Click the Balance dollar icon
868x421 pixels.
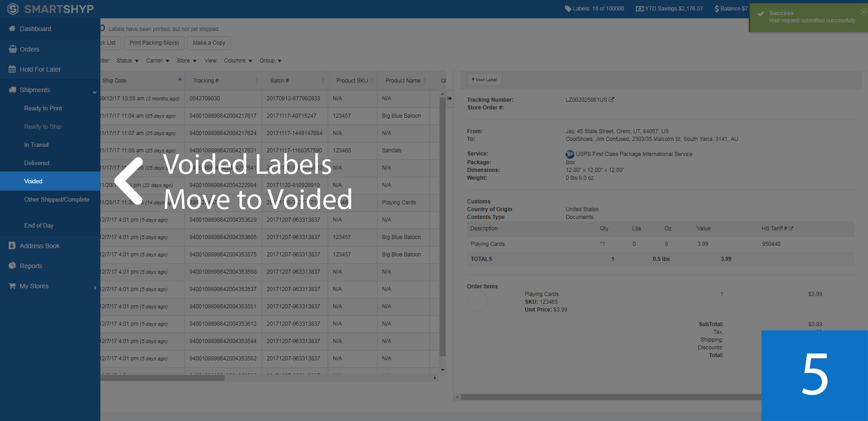pyautogui.click(x=717, y=9)
